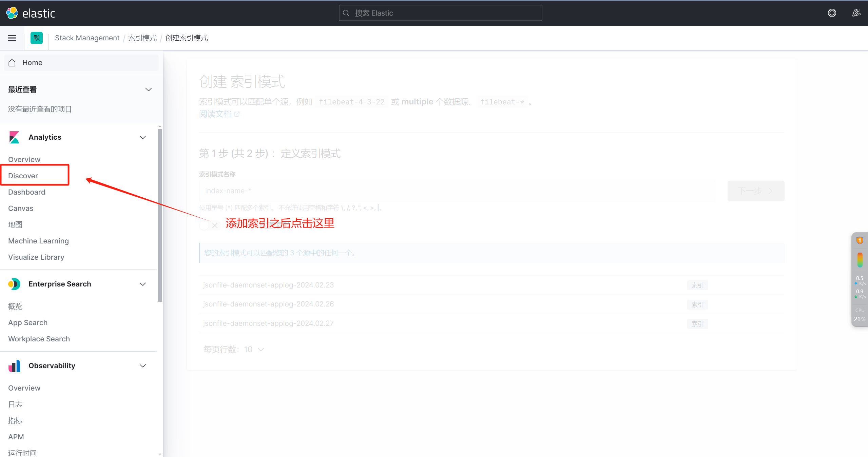Click 索引 badge on 2024.02.27 row

point(697,324)
